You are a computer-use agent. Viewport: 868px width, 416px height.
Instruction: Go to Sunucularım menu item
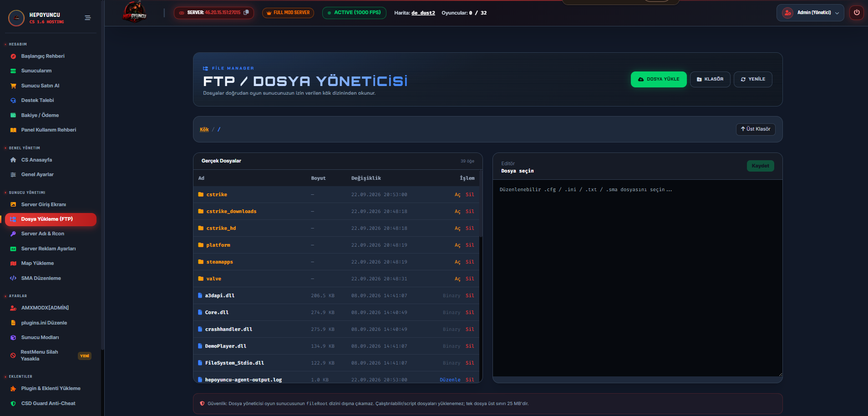click(36, 71)
